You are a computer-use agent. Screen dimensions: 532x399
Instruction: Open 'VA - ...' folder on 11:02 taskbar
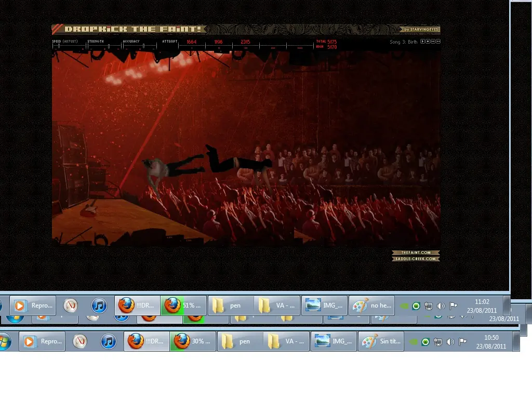[277, 305]
